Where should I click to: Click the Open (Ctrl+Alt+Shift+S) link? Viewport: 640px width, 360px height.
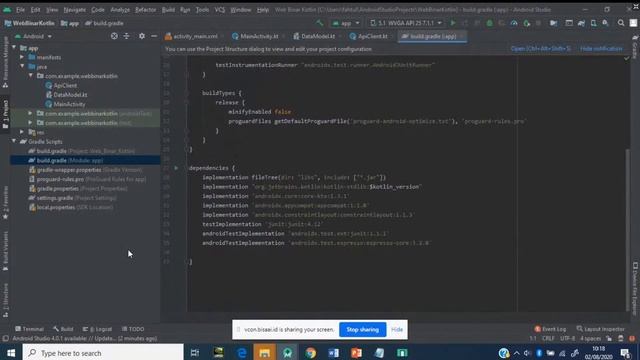(540, 49)
